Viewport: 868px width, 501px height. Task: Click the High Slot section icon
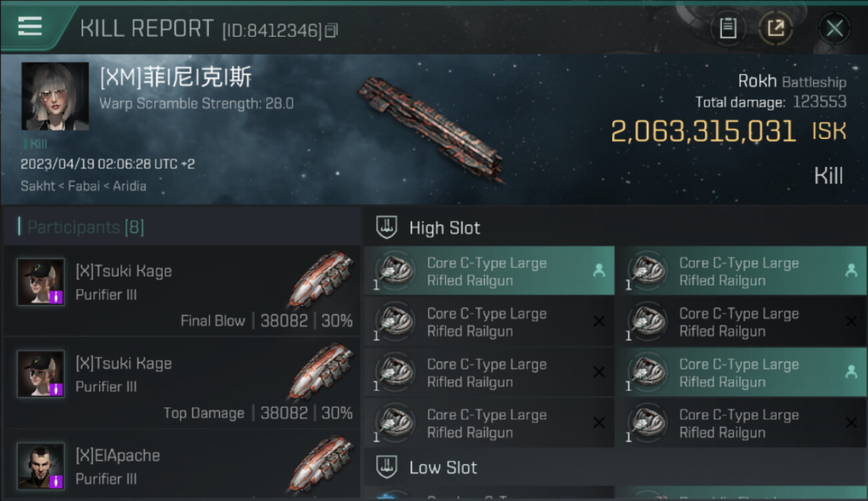click(387, 228)
